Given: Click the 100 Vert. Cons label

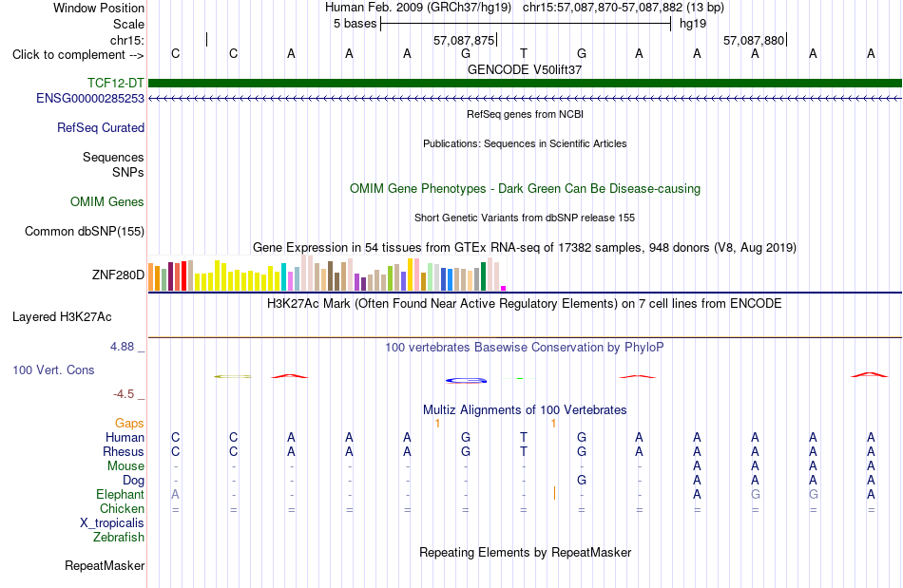Looking at the screenshot, I should coord(53,370).
